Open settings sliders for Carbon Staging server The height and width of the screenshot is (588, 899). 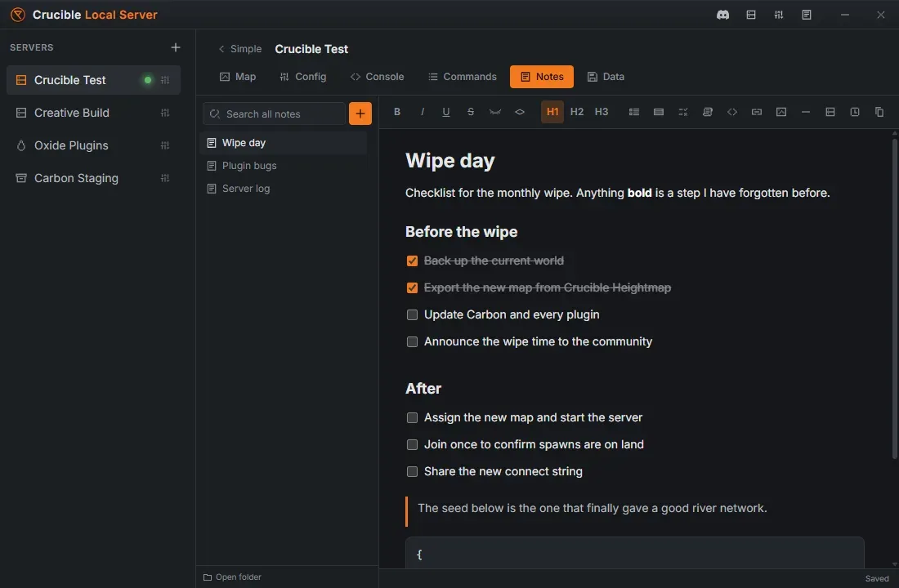(x=165, y=178)
